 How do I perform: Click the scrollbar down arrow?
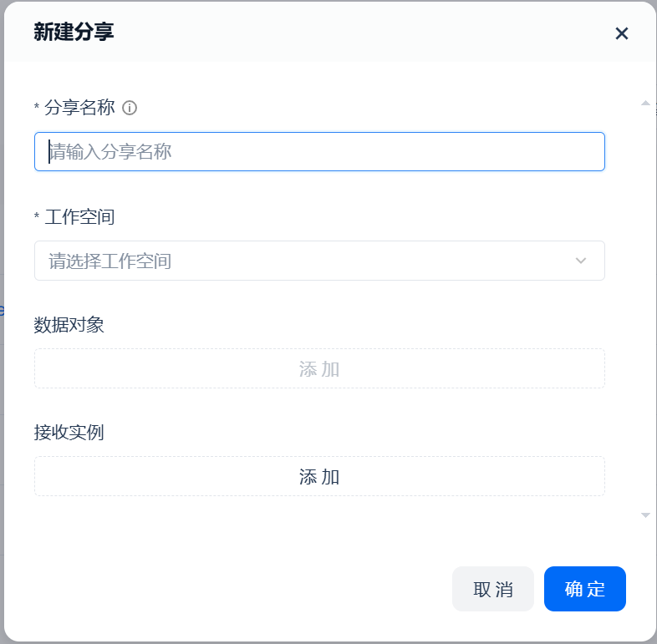[x=644, y=515]
